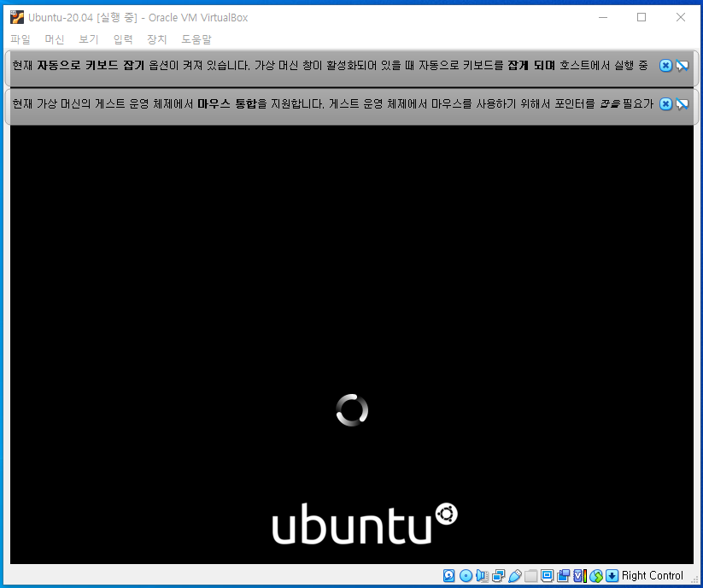Screen dimensions: 703x588
Task: Click the CPU virtualization status icon
Action: pyautogui.click(x=580, y=575)
